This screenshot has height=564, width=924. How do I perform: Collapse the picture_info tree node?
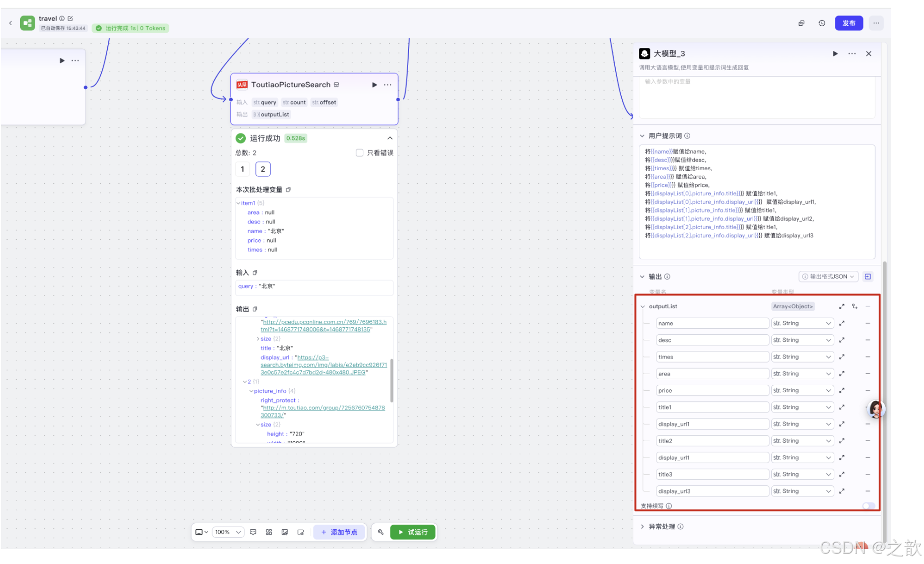pyautogui.click(x=251, y=391)
